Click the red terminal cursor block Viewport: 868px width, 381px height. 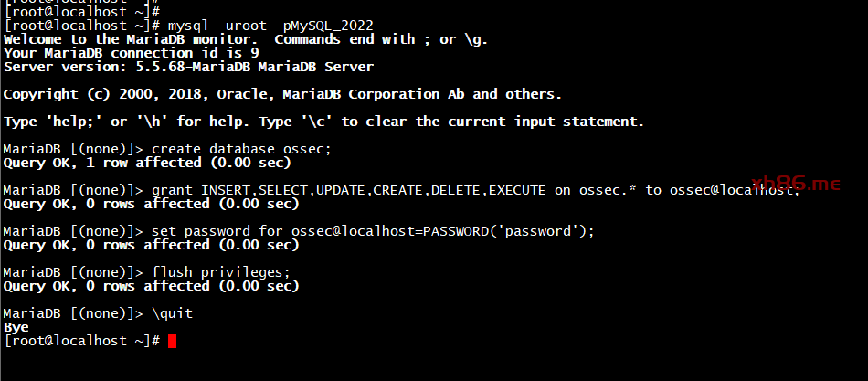click(172, 341)
